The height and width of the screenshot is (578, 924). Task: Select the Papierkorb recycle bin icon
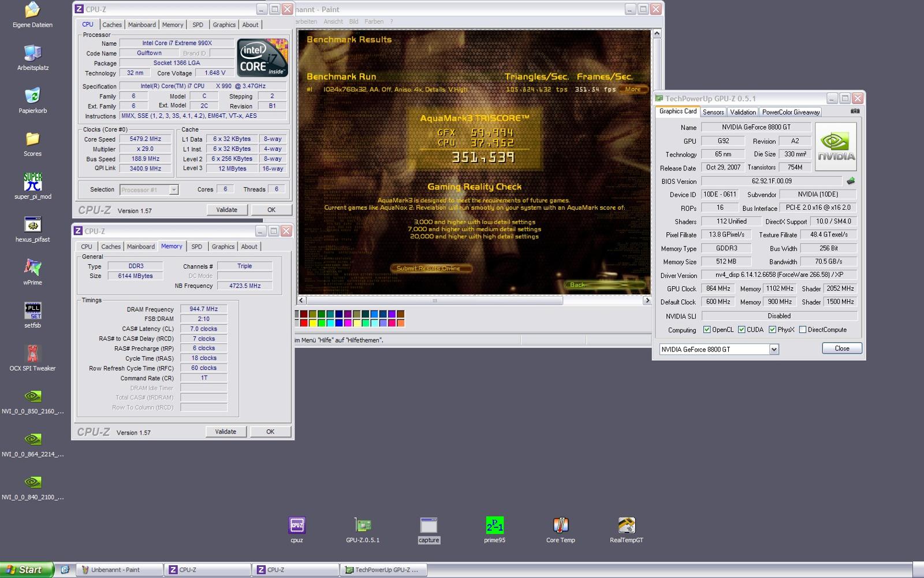pyautogui.click(x=33, y=101)
